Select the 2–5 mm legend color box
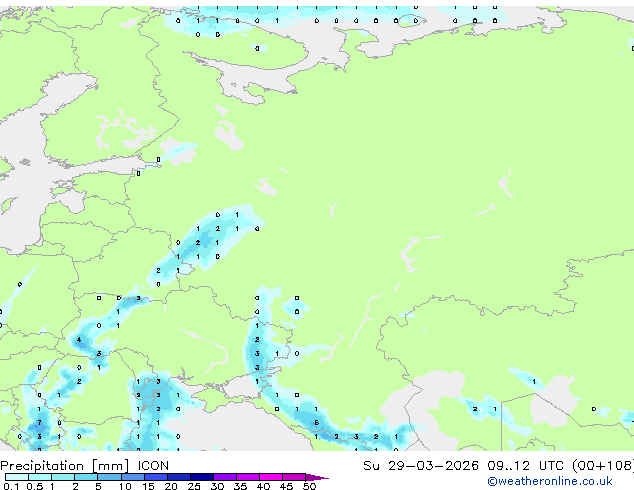 pos(86,477)
